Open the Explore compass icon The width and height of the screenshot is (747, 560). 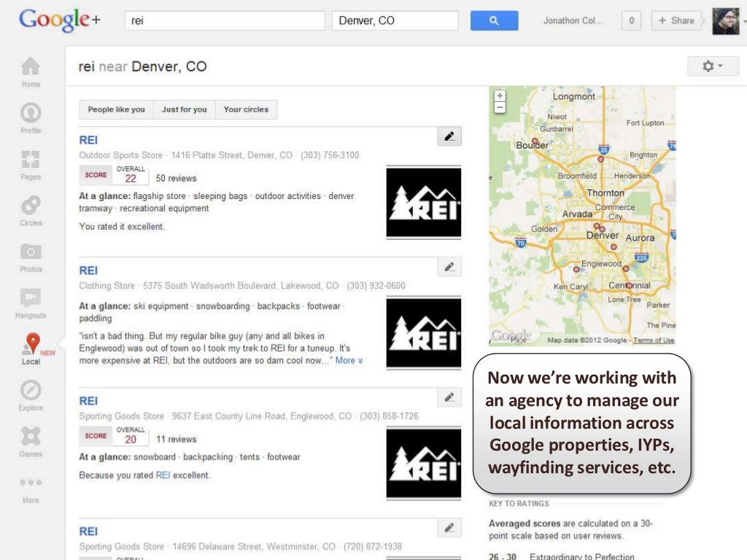tap(31, 390)
